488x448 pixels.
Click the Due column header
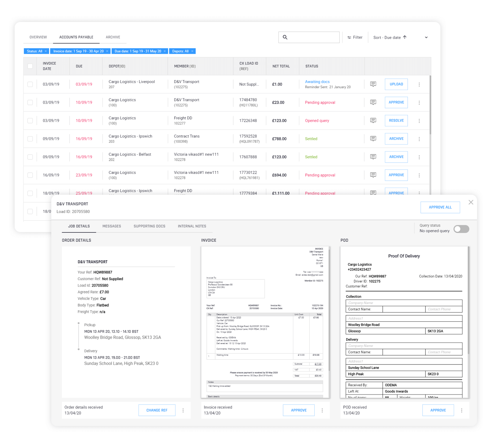pos(79,66)
